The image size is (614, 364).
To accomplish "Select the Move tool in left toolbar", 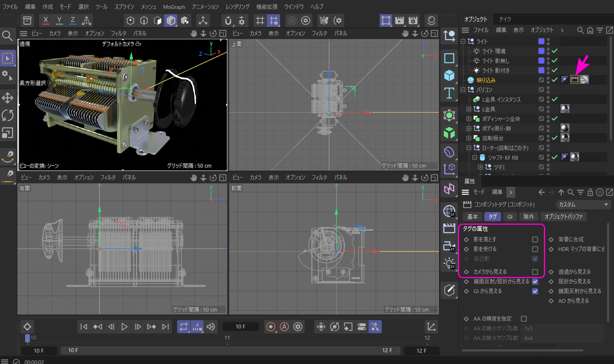I will [x=7, y=98].
